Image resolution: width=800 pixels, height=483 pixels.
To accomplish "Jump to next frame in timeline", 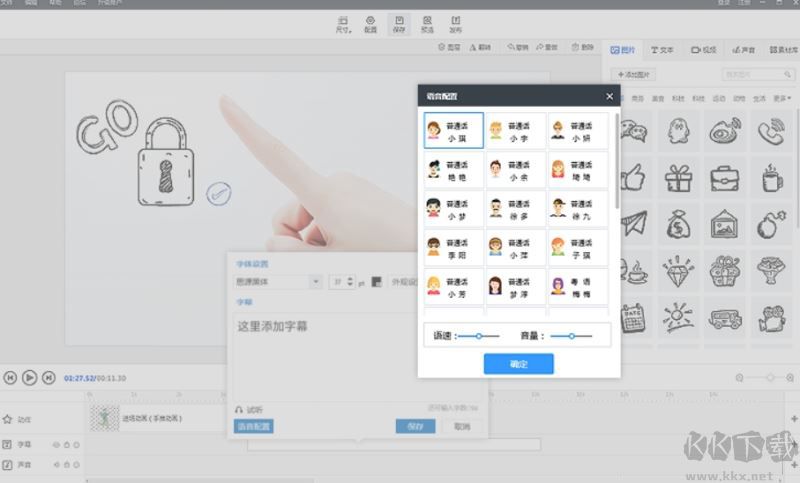I will [x=49, y=378].
